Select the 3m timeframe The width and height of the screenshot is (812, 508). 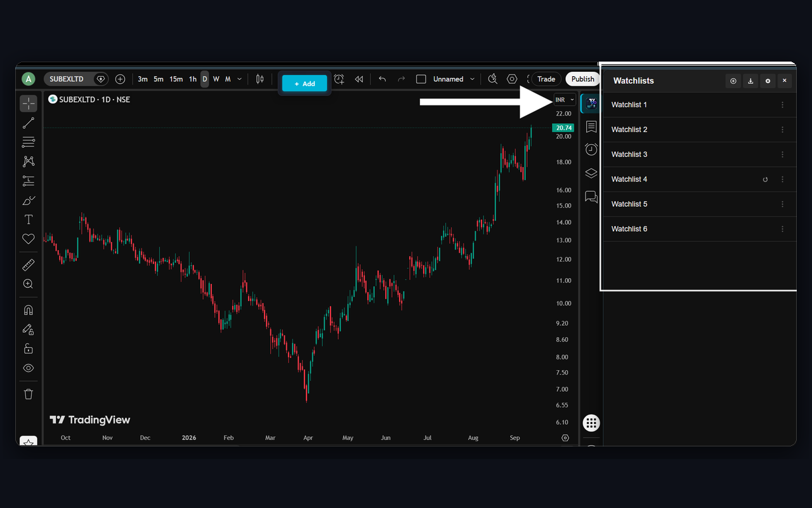tap(143, 79)
